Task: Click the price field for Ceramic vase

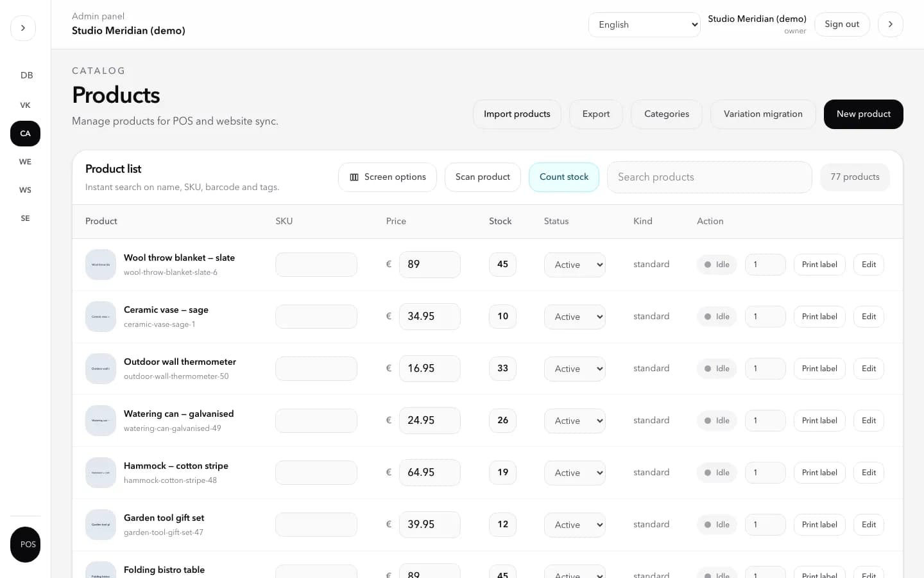Action: coord(430,317)
